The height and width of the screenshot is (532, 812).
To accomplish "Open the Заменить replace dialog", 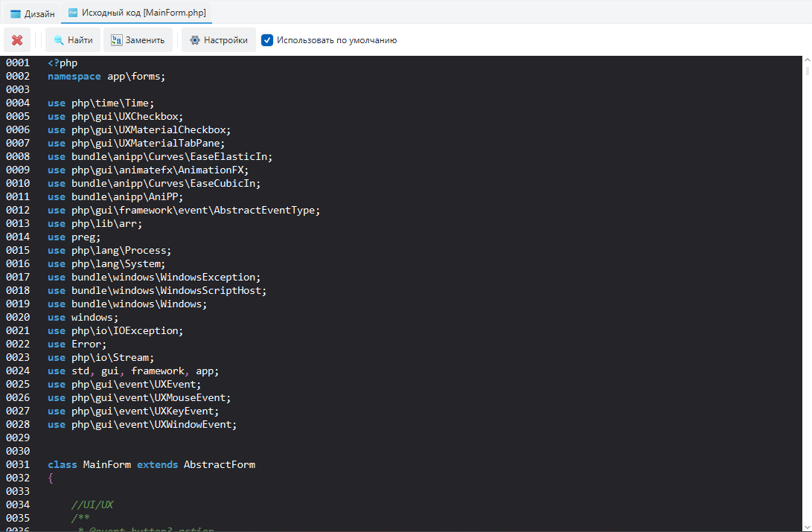I will tap(138, 40).
